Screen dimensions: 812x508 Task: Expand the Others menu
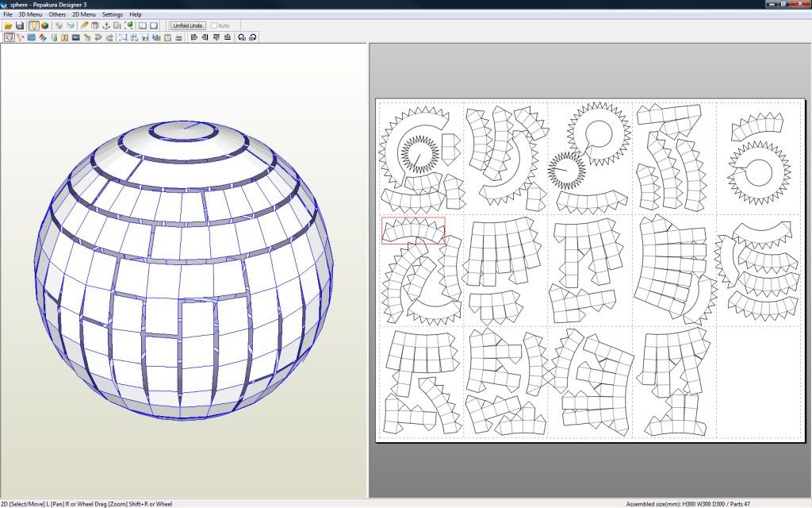coord(57,14)
